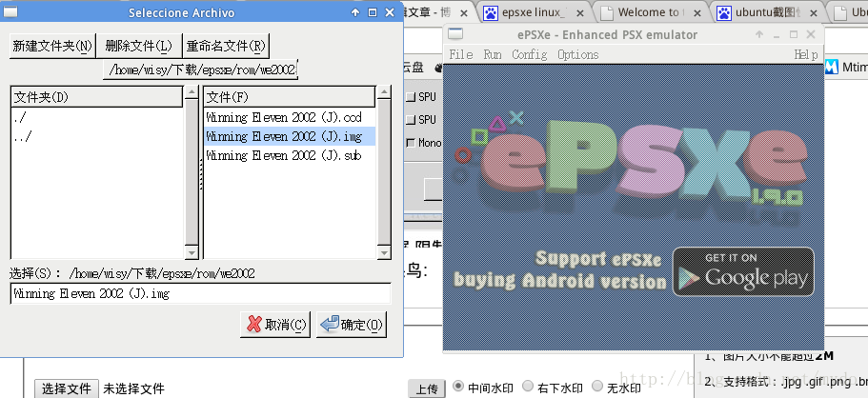The image size is (868, 398).
Task: Switch to the Welcome to browser tab
Action: tap(648, 12)
